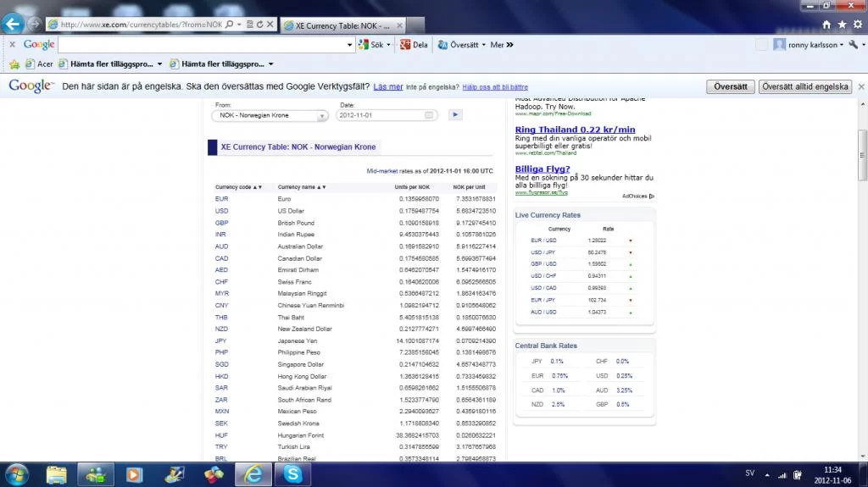
Task: Click the Refresh icon in address bar
Action: pyautogui.click(x=259, y=25)
